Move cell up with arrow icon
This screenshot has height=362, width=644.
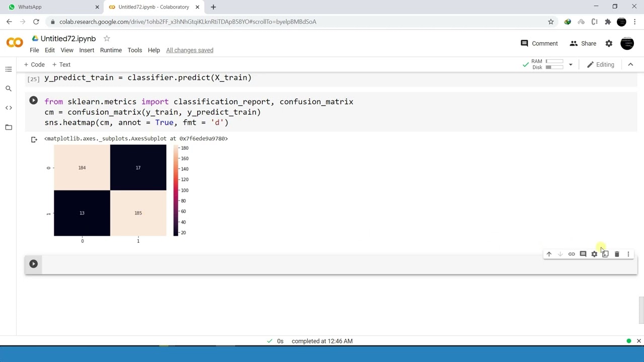coord(549,254)
